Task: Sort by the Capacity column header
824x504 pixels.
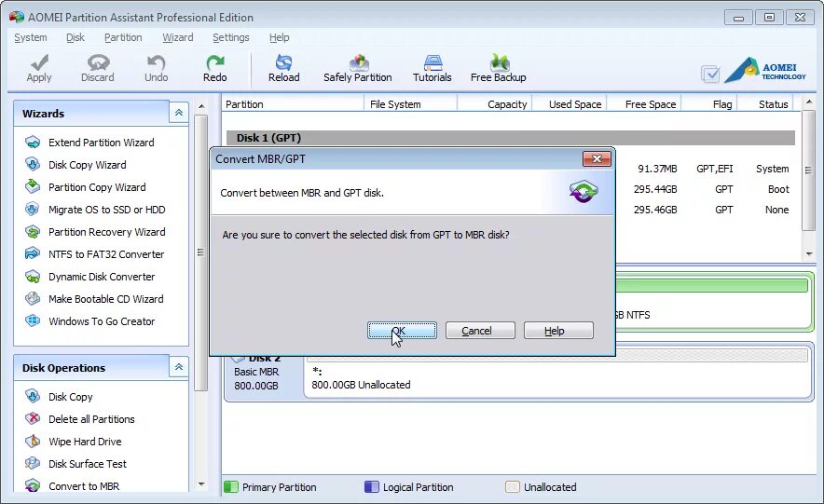Action: click(495, 104)
